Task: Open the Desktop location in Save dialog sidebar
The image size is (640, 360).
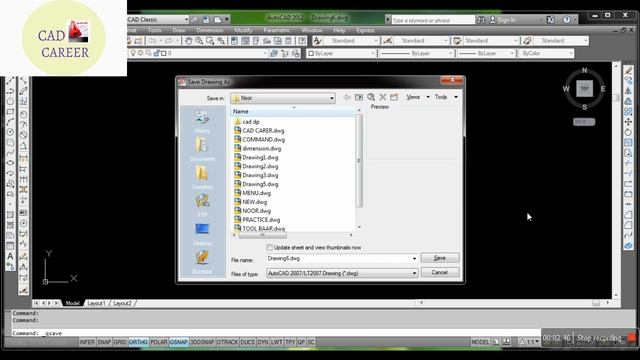Action: pyautogui.click(x=202, y=234)
